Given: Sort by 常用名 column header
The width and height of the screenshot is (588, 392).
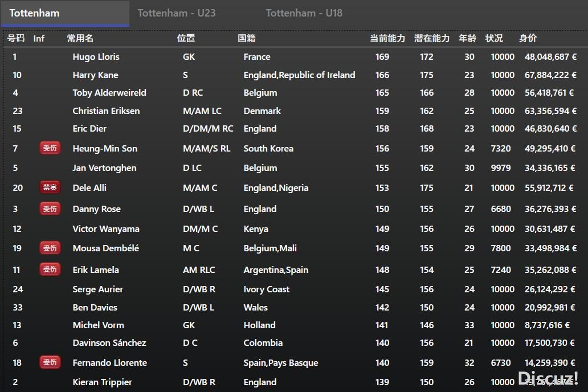Looking at the screenshot, I should pyautogui.click(x=80, y=38).
